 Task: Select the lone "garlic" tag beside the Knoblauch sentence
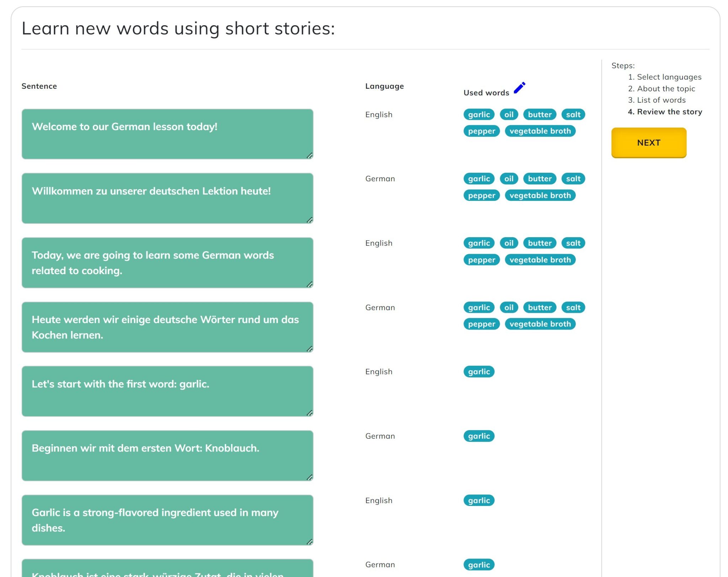pos(478,436)
